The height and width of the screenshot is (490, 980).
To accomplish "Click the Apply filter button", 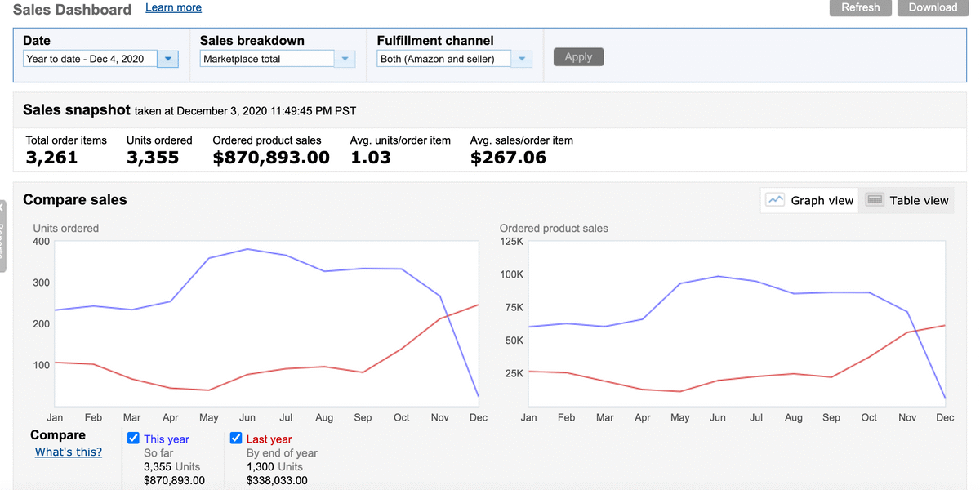I will (x=578, y=57).
